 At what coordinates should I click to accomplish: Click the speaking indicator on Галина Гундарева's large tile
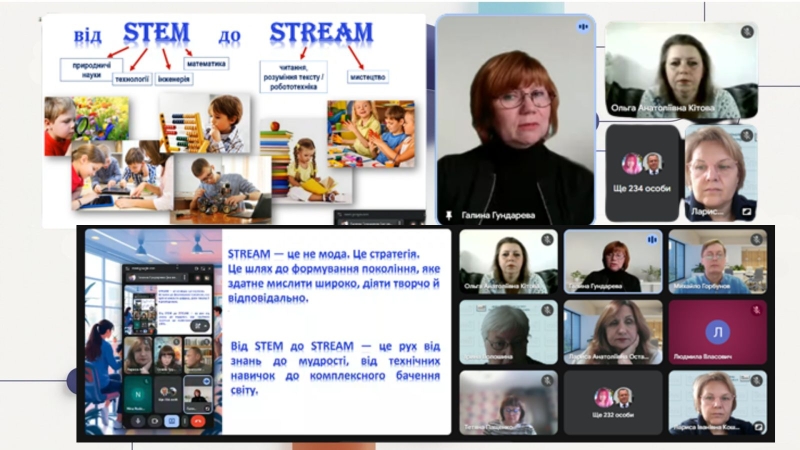583,27
